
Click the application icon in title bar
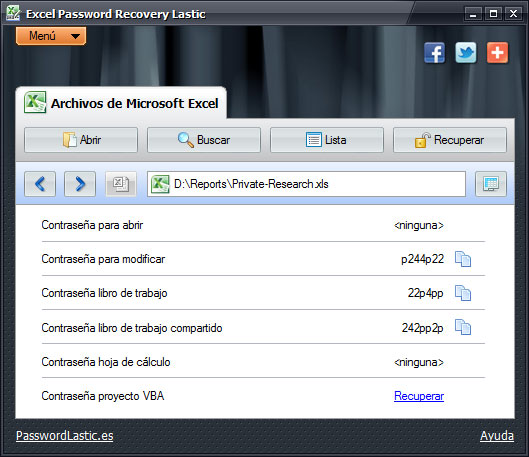(x=13, y=13)
